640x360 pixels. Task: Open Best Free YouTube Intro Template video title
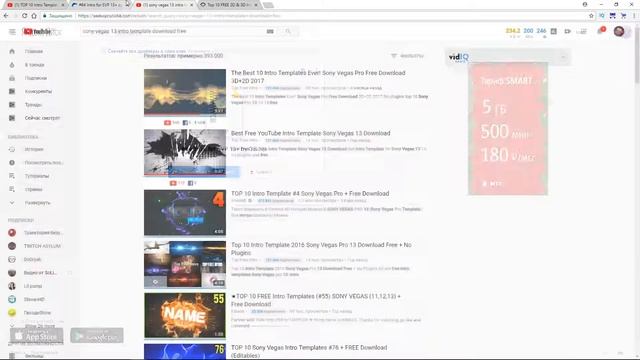pos(311,133)
